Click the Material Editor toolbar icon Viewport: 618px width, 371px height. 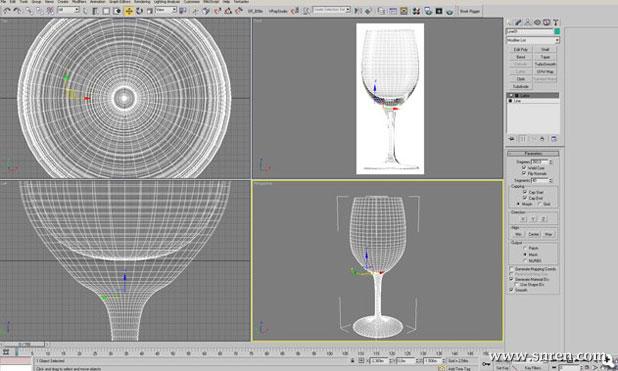tap(416, 11)
